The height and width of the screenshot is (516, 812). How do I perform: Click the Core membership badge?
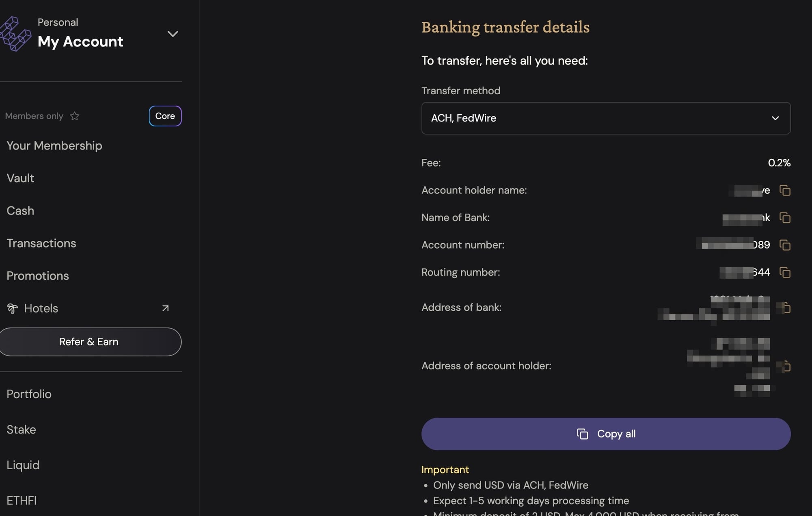click(165, 116)
